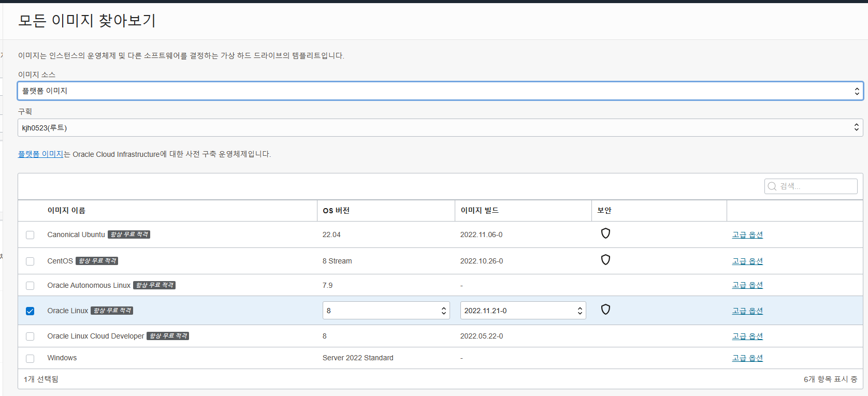Image resolution: width=868 pixels, height=396 pixels.
Task: Click the 항상 무료 적격 badge beside Oracle Linux Cloud Developer
Action: pyautogui.click(x=168, y=336)
